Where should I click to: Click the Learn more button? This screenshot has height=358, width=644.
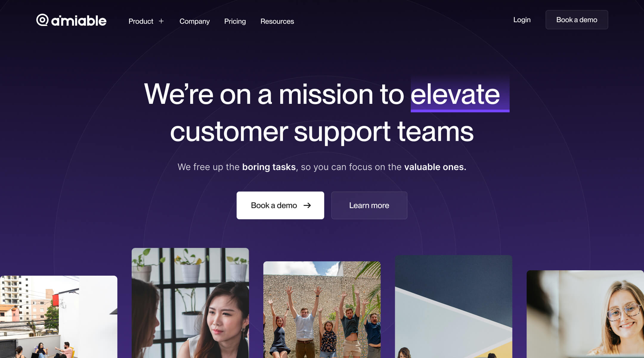pyautogui.click(x=369, y=205)
